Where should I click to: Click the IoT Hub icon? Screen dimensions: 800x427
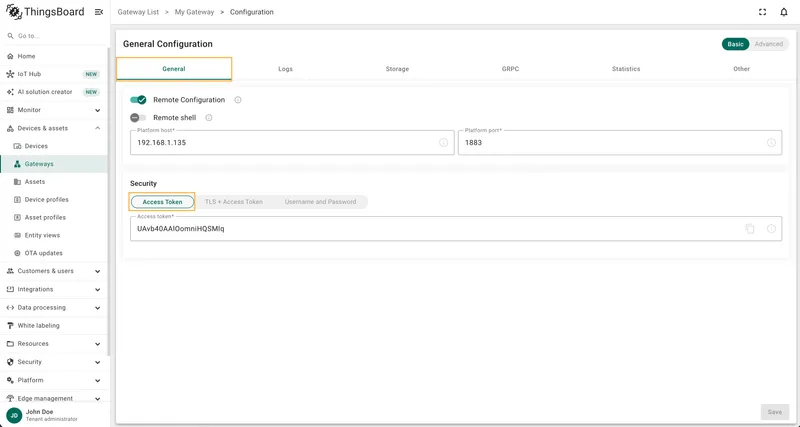(x=10, y=74)
